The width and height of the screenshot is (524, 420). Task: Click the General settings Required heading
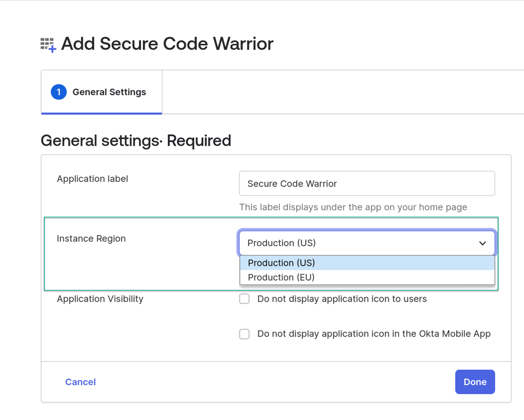coord(136,141)
